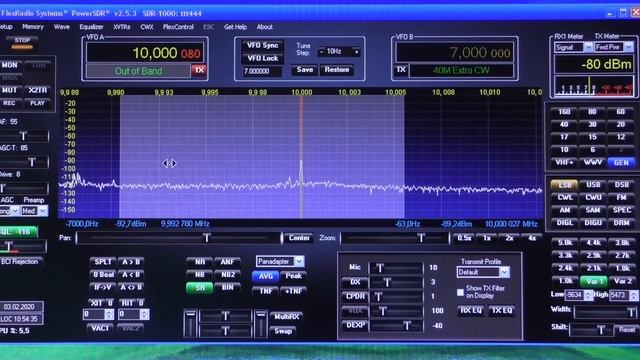Toggle the MON monitor button
640x360 pixels.
[9, 65]
